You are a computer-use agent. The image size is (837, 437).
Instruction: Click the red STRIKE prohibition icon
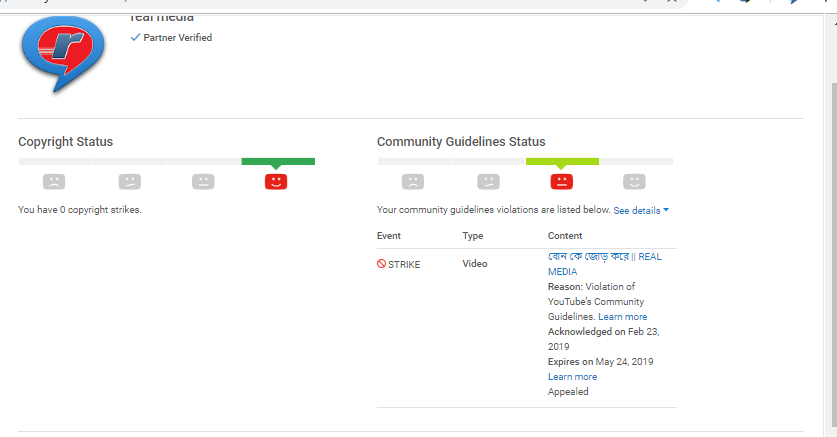(x=381, y=264)
